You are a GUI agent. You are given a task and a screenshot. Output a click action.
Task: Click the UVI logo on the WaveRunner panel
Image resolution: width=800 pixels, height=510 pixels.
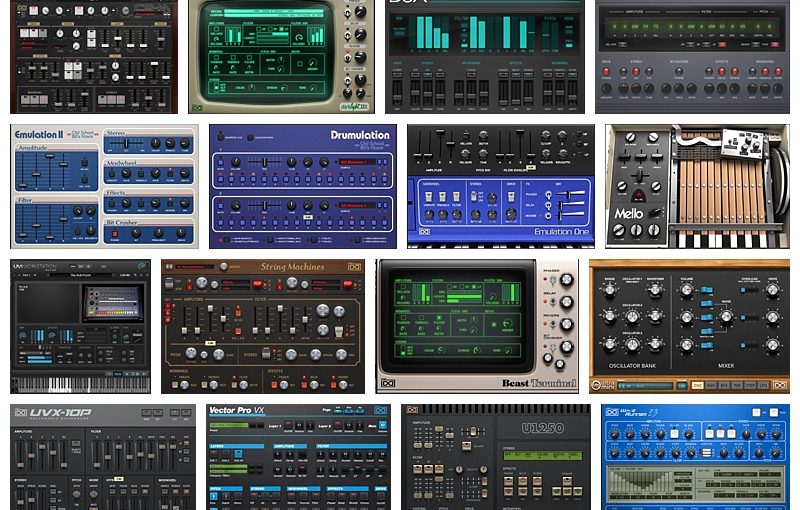coord(612,412)
